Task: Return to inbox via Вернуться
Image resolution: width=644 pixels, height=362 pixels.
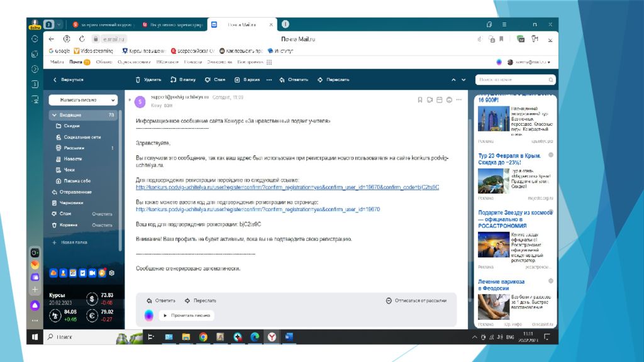Action: pyautogui.click(x=68, y=80)
